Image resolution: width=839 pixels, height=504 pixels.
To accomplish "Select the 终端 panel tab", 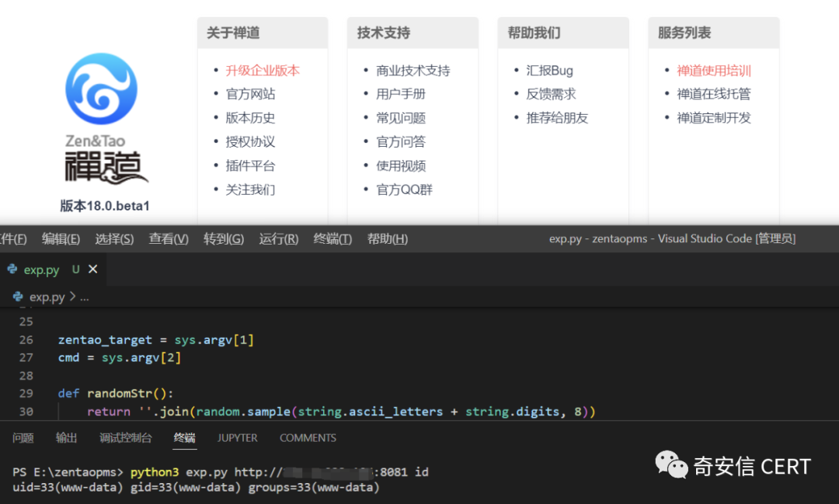I will [x=185, y=438].
